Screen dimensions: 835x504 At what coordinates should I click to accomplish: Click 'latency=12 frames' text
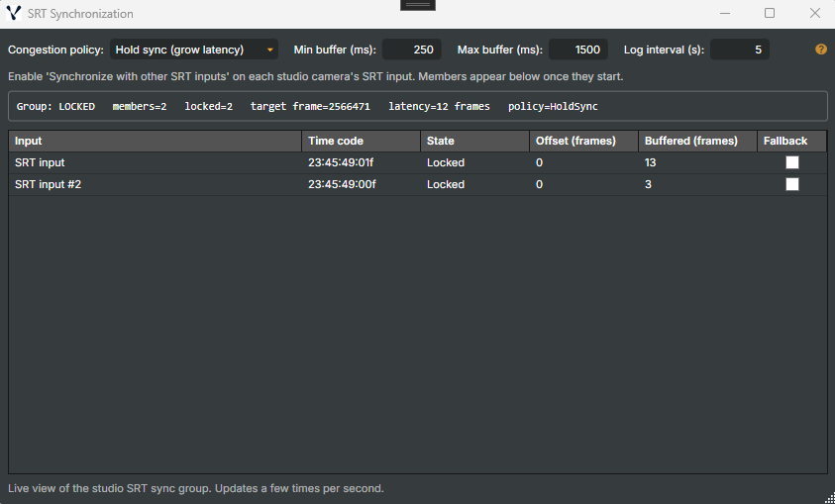coord(439,106)
